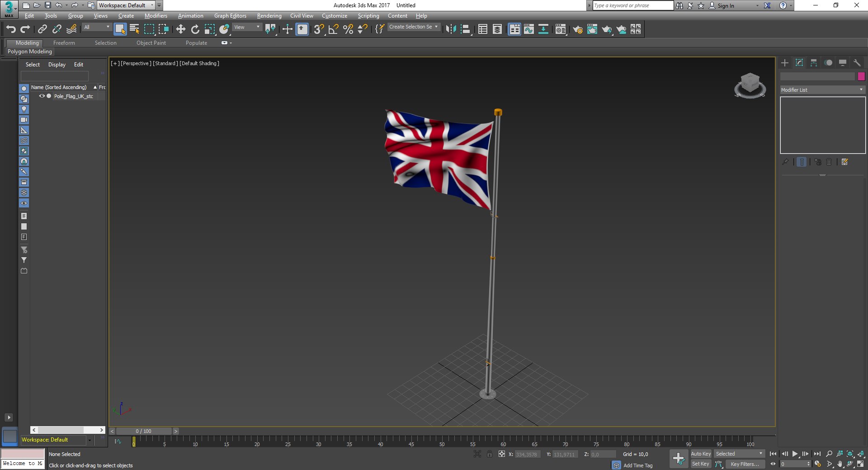Open the Modifiers menu
868x470 pixels.
[156, 16]
